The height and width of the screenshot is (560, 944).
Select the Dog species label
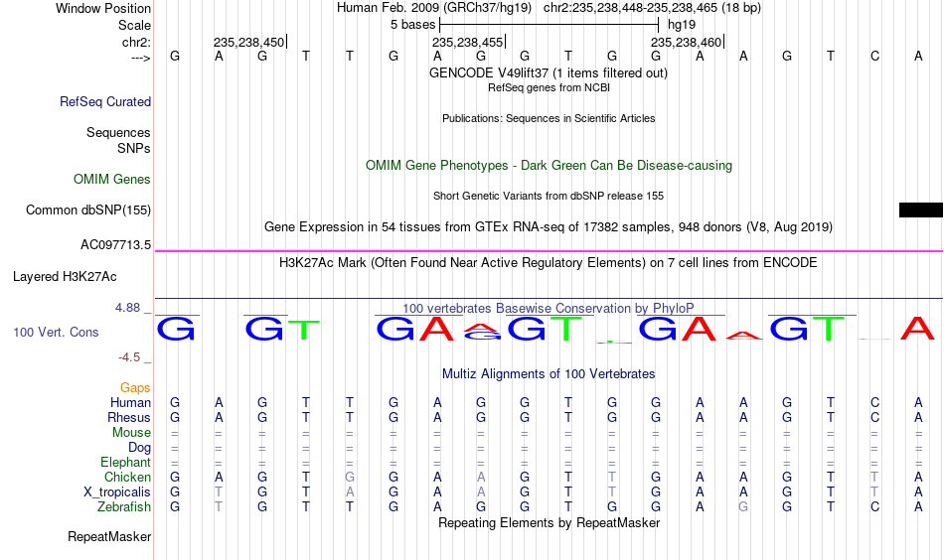(x=140, y=448)
